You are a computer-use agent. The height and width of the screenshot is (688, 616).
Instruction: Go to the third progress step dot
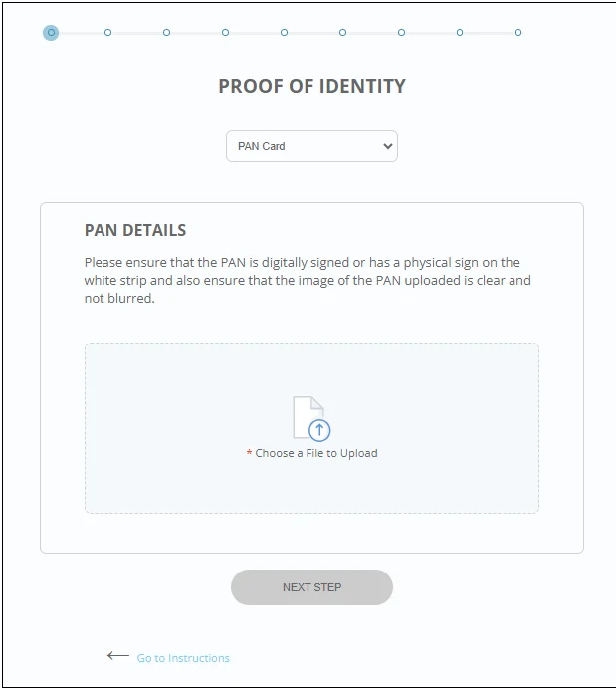click(166, 33)
